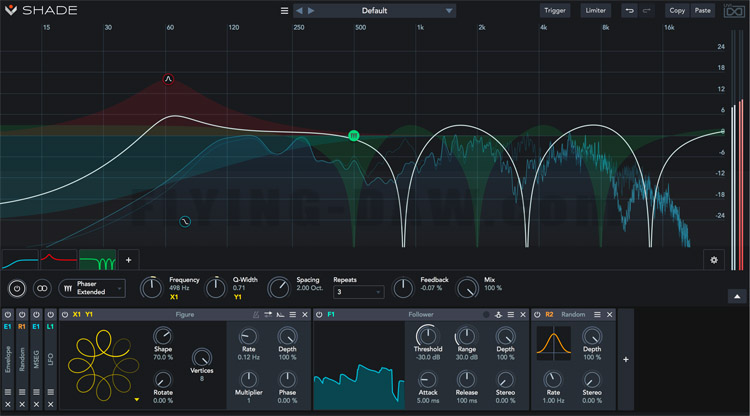The image size is (750, 416).
Task: Toggle the band power button
Action: [17, 289]
